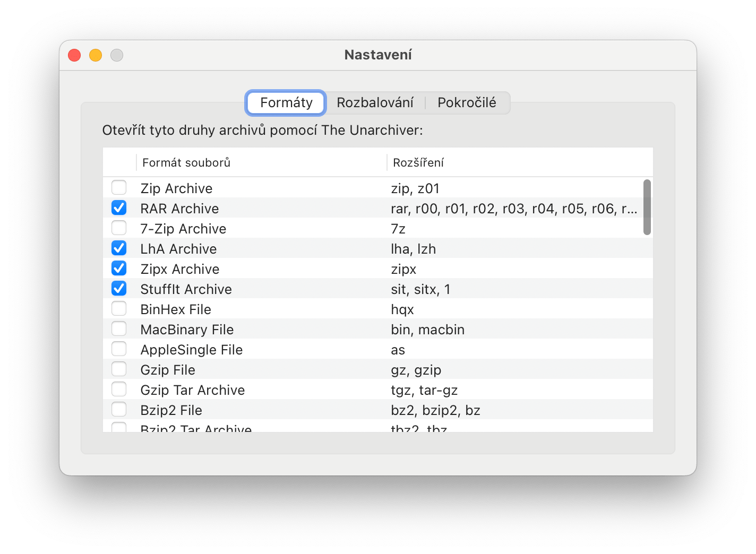Switch to the Rozbalování tab
The image size is (756, 554).
coord(375,102)
